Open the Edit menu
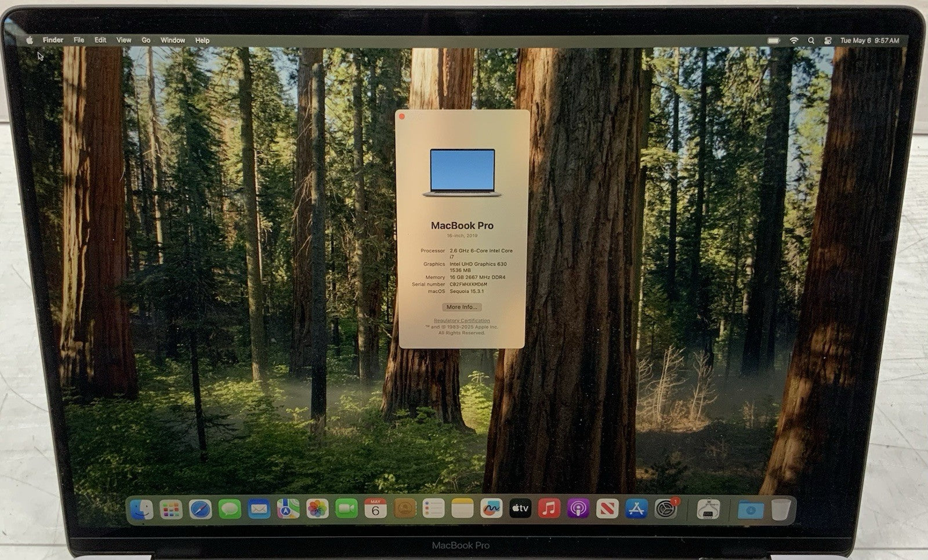The image size is (928, 560). pos(100,40)
